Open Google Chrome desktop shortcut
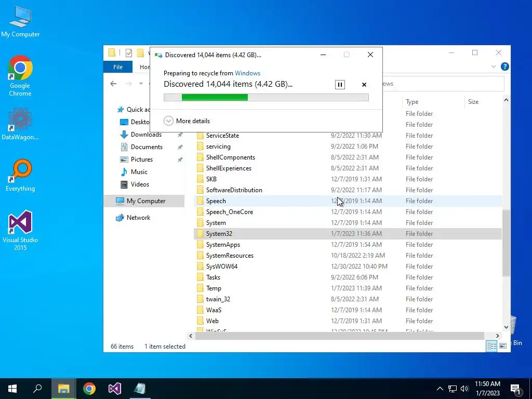The width and height of the screenshot is (532, 399). pos(20,76)
